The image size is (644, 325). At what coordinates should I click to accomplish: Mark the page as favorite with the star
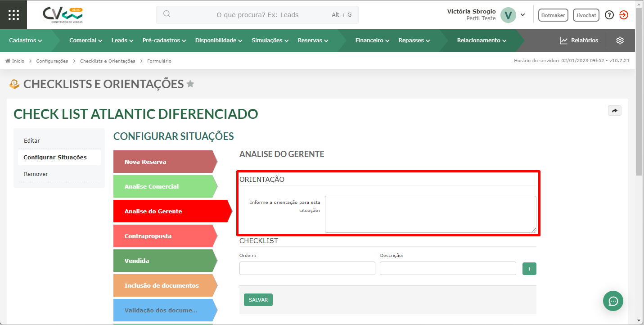(190, 84)
